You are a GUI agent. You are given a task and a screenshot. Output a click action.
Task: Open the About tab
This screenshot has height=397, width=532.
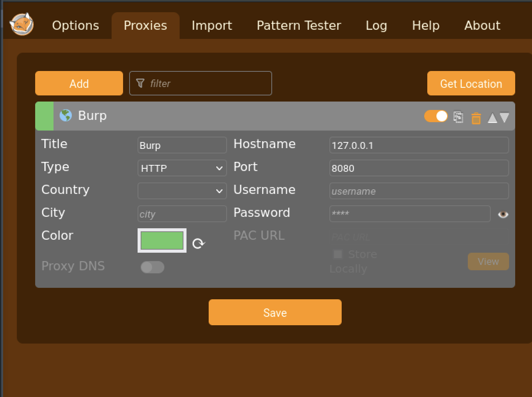click(x=482, y=25)
